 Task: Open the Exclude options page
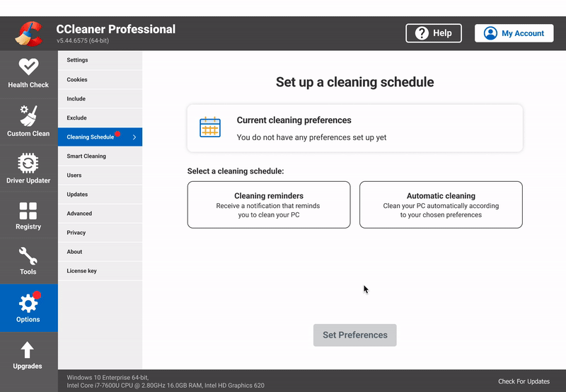click(100, 117)
